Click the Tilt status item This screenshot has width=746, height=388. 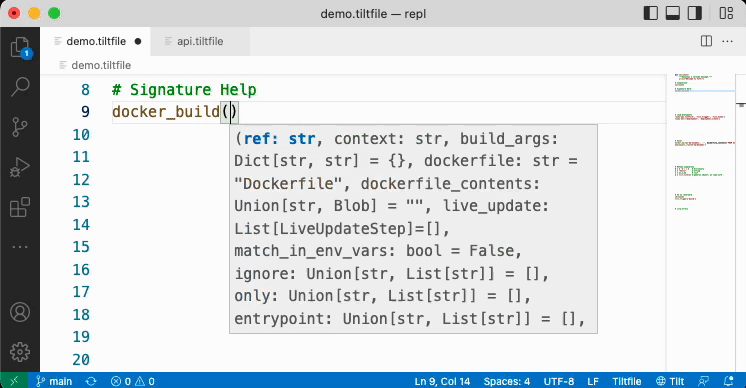coord(670,381)
